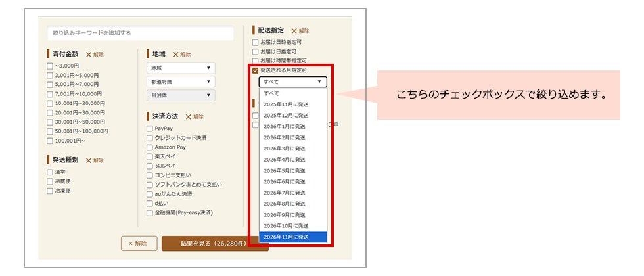
Task: Select the Amazon Pay checkbox
Action: click(150, 147)
